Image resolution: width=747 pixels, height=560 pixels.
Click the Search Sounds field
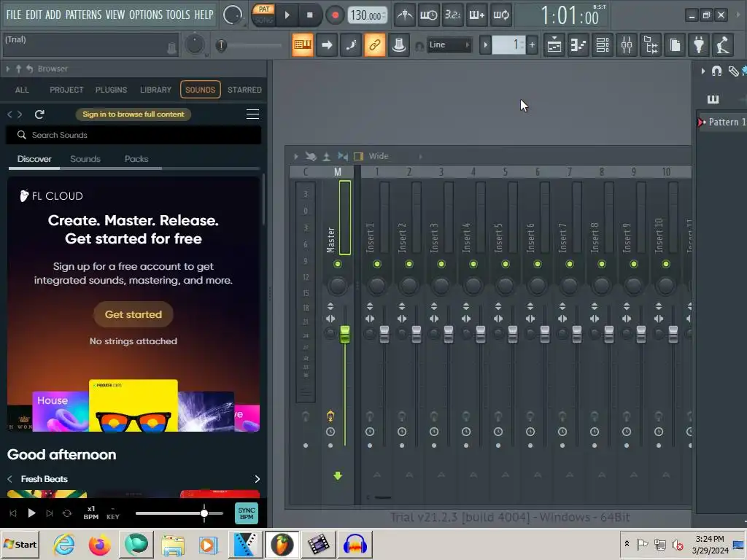click(133, 135)
